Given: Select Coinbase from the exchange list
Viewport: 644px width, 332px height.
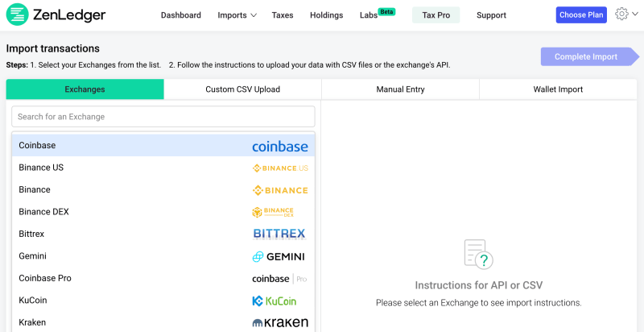Looking at the screenshot, I should click(x=163, y=146).
